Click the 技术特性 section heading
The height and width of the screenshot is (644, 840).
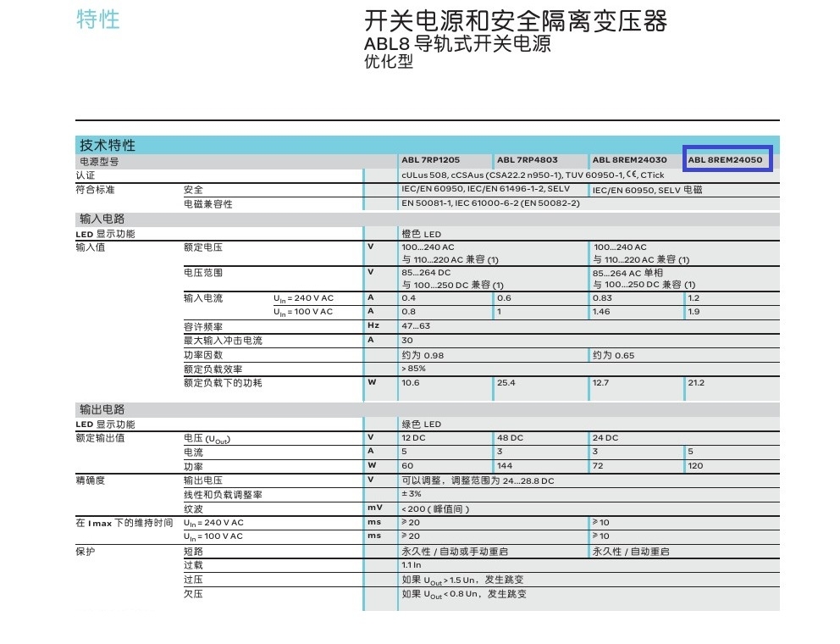tap(108, 145)
